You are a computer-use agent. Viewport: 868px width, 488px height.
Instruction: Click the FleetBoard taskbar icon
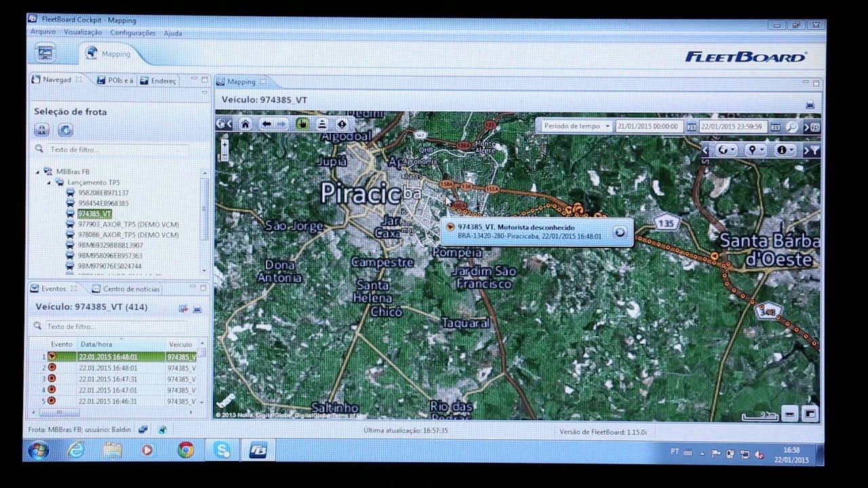pyautogui.click(x=258, y=450)
